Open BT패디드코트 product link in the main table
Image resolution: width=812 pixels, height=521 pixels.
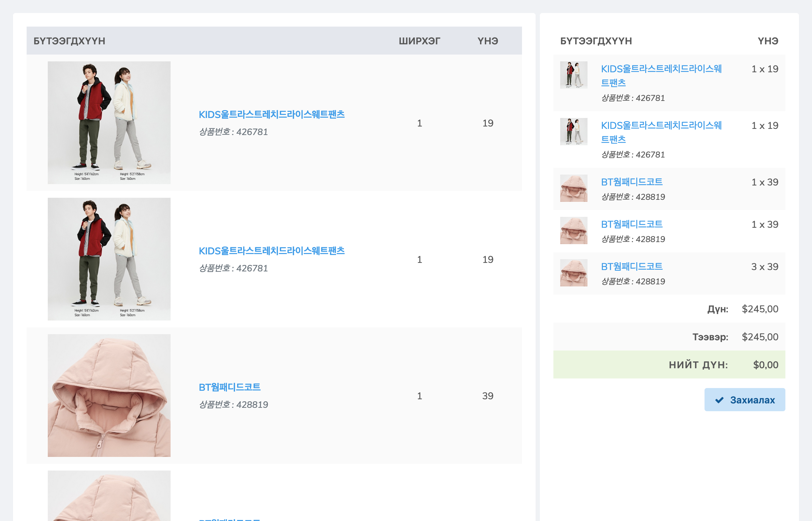pyautogui.click(x=230, y=387)
